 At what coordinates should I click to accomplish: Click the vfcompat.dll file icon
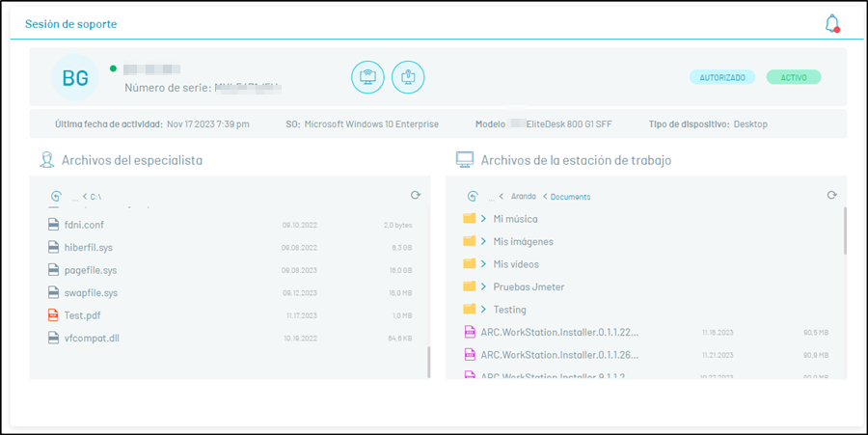pos(53,339)
